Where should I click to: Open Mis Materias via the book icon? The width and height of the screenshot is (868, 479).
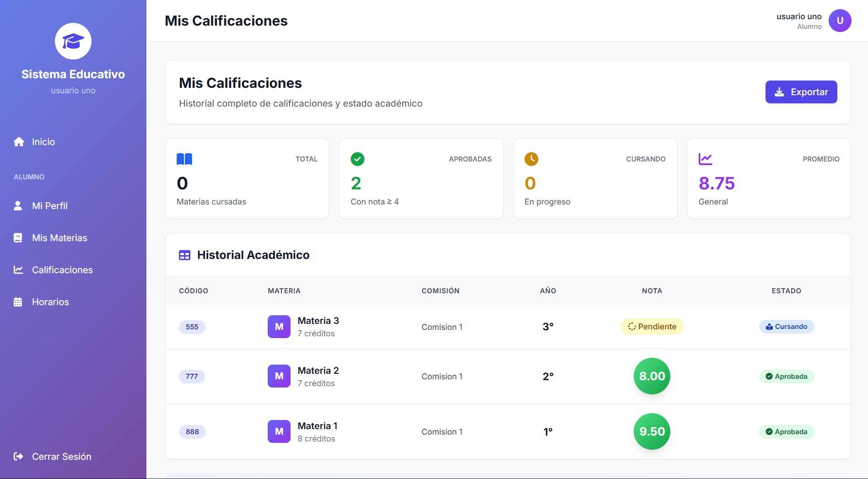18,237
